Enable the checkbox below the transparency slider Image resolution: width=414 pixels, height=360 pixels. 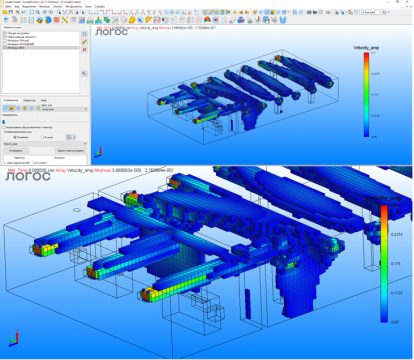[4, 127]
